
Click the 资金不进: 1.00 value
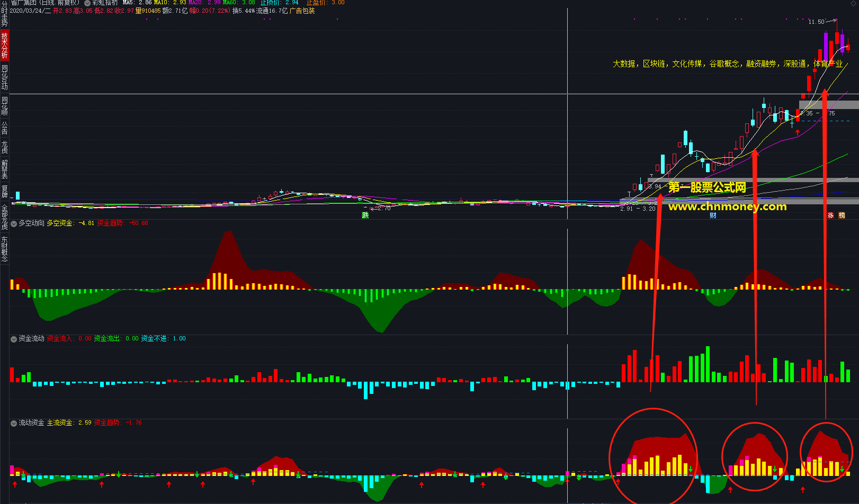(x=164, y=339)
